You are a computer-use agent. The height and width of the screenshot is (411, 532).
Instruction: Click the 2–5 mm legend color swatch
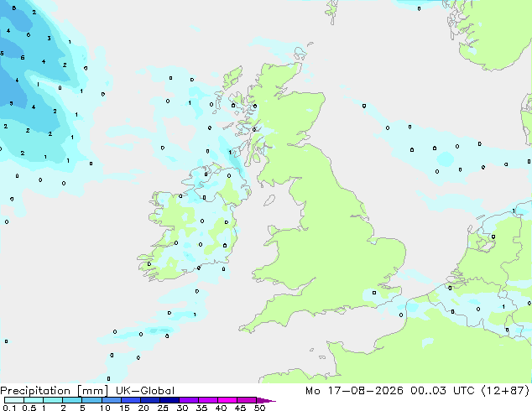[72, 400]
